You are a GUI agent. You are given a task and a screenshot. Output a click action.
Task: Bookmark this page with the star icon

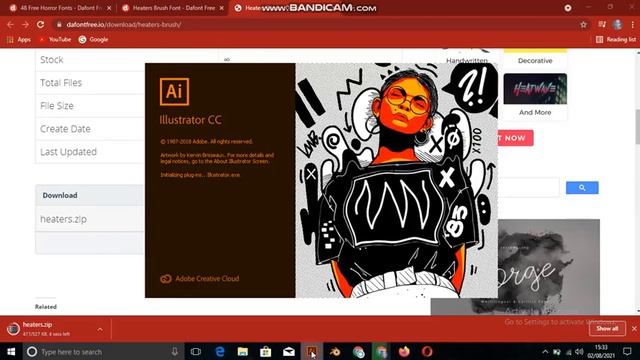584,24
